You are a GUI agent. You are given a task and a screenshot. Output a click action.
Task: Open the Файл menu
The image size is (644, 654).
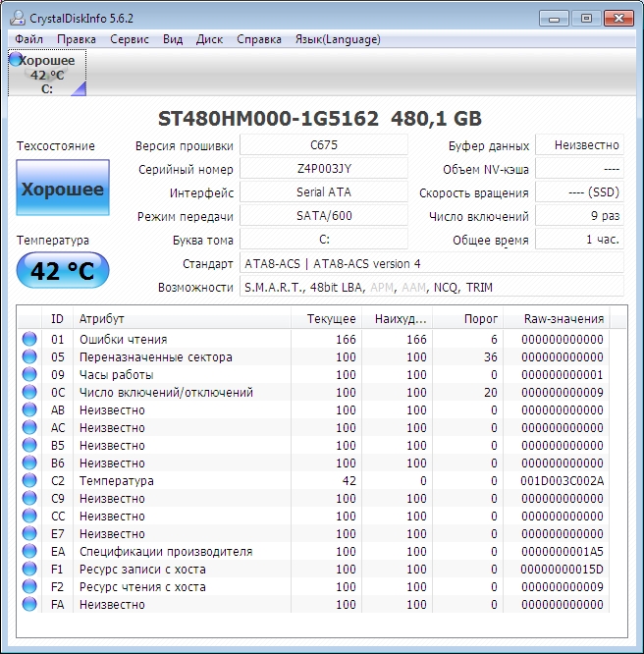click(x=28, y=39)
